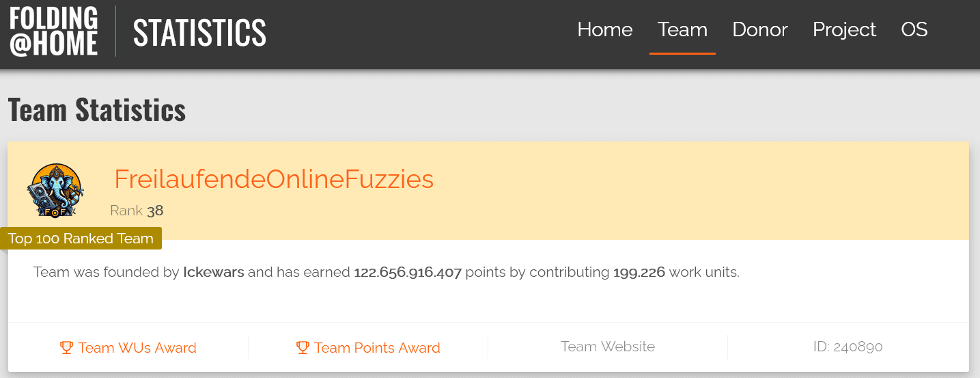Open the Home page from navigation
Viewport: 980px width, 378px height.
tap(605, 30)
